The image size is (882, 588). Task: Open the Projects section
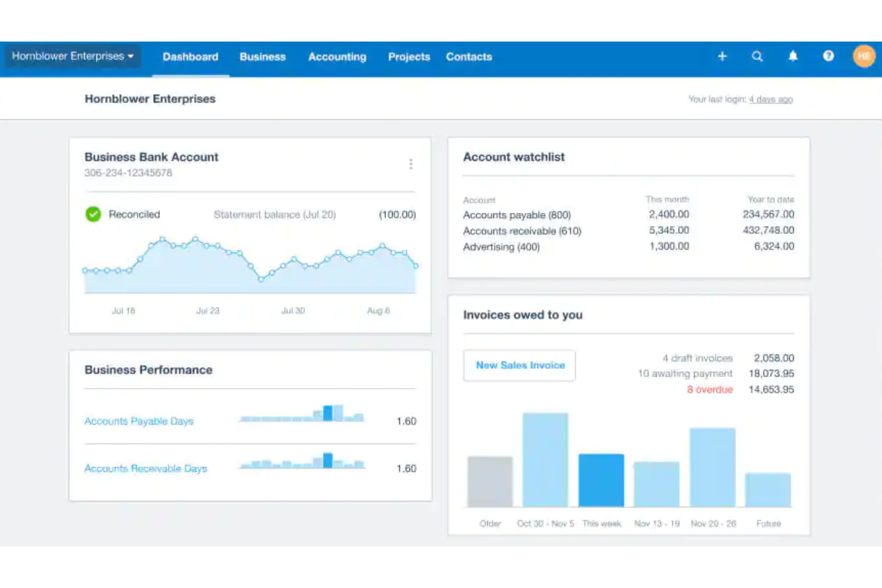pos(409,57)
